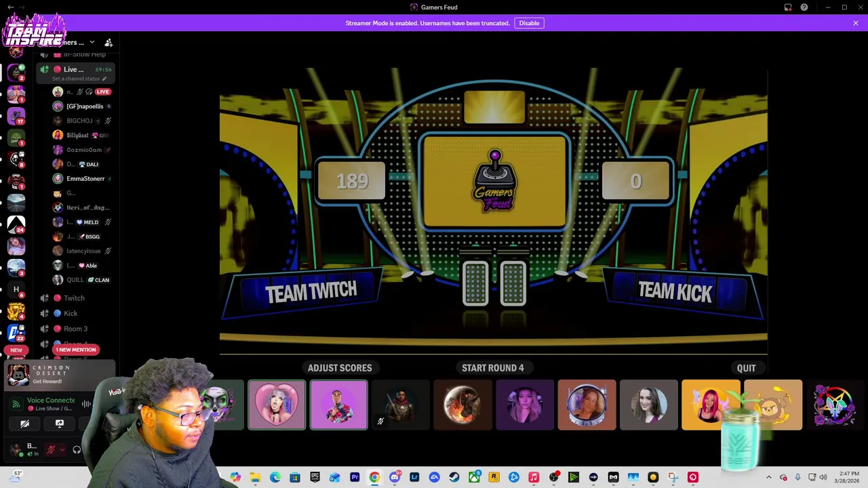Open Apple Music from taskbar
Image resolution: width=868 pixels, height=488 pixels.
(534, 477)
